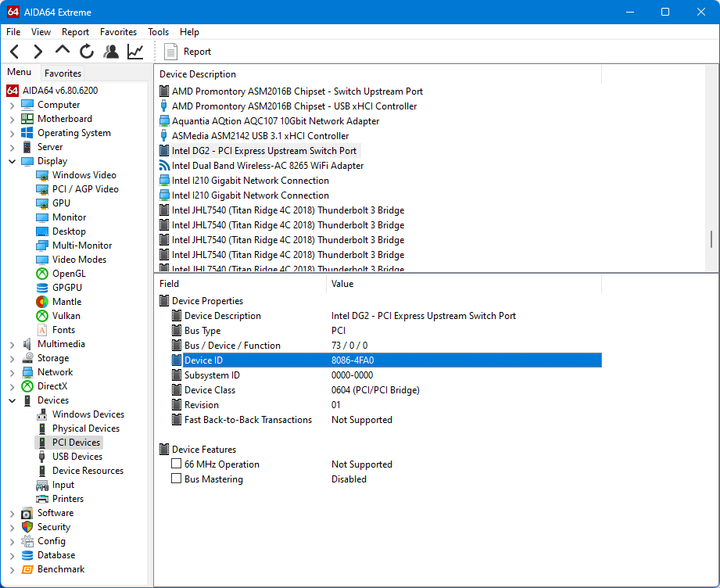Expand the Motherboard tree node
The height and width of the screenshot is (588, 720).
13,119
